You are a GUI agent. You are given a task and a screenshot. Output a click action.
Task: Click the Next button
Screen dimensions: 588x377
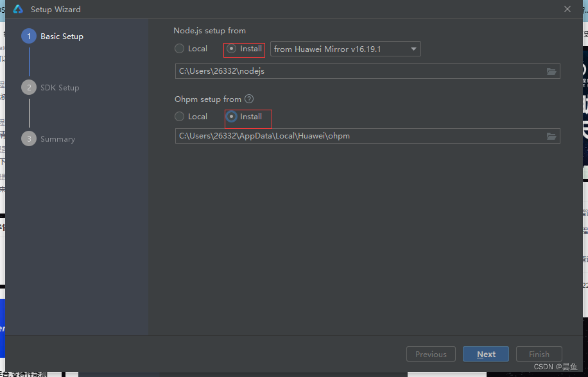pyautogui.click(x=486, y=354)
